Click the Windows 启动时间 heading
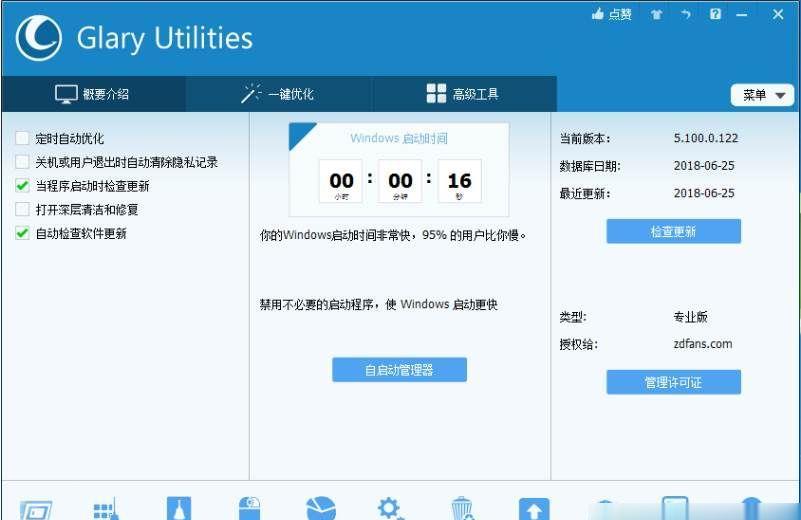Viewport: 801px width, 520px height. tap(399, 138)
